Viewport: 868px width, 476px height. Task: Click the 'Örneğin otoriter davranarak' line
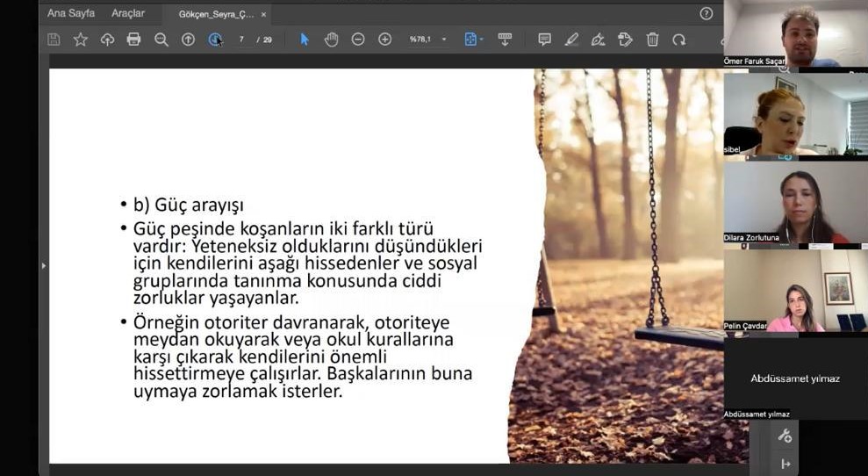[x=291, y=322]
